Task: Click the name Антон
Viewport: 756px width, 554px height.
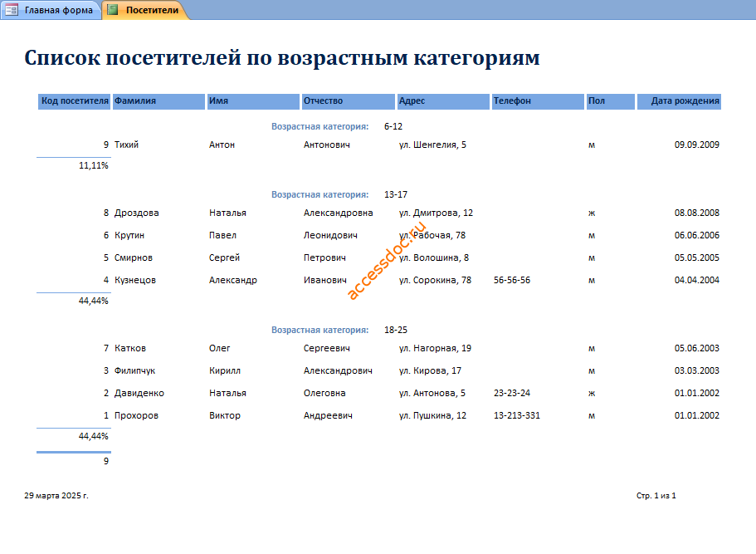Action: 222,145
